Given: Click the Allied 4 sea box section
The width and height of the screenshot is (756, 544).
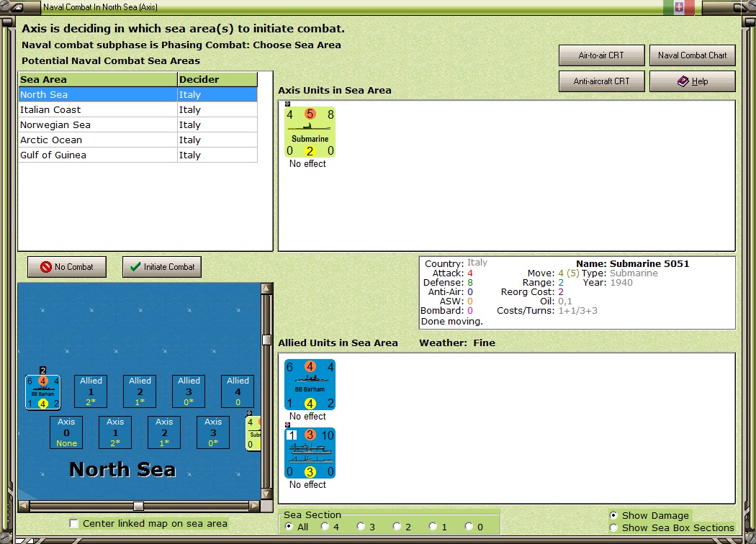Looking at the screenshot, I should [x=238, y=391].
